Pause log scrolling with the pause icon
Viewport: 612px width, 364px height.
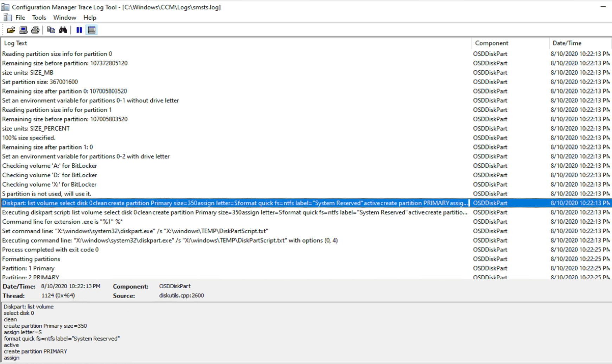click(x=79, y=30)
